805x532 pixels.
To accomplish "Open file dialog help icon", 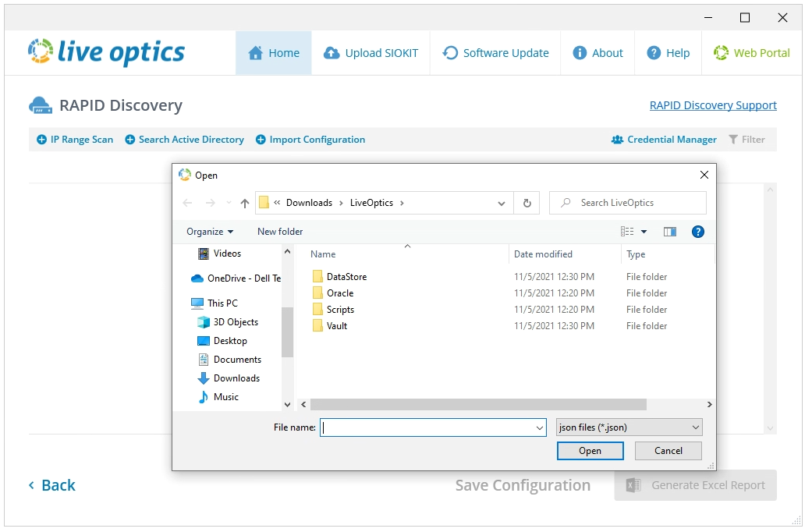I will (x=697, y=232).
